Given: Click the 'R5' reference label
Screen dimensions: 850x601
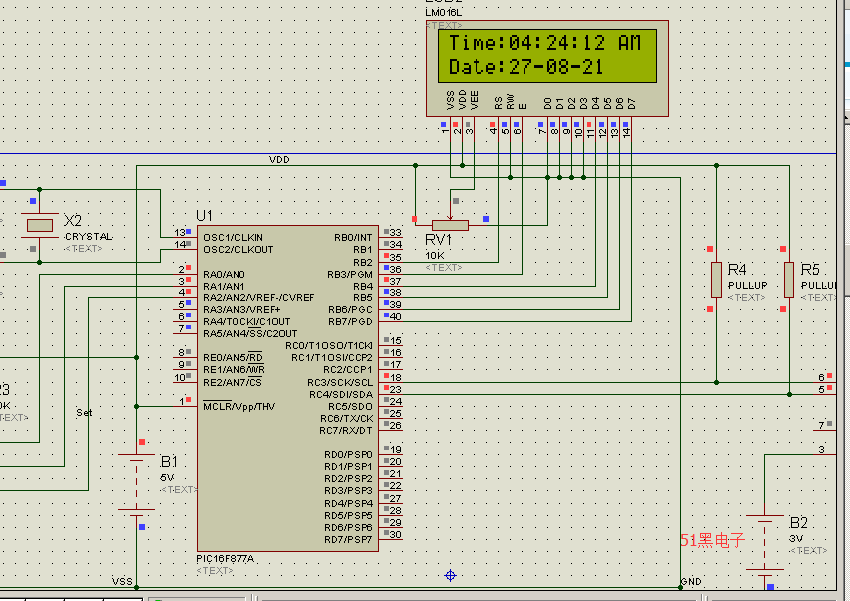Looking at the screenshot, I should (810, 269).
